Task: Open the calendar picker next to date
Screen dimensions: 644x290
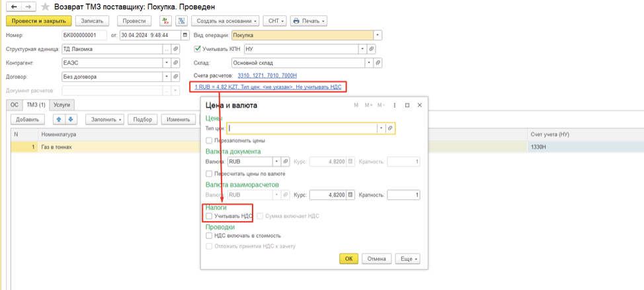Action: coord(185,36)
